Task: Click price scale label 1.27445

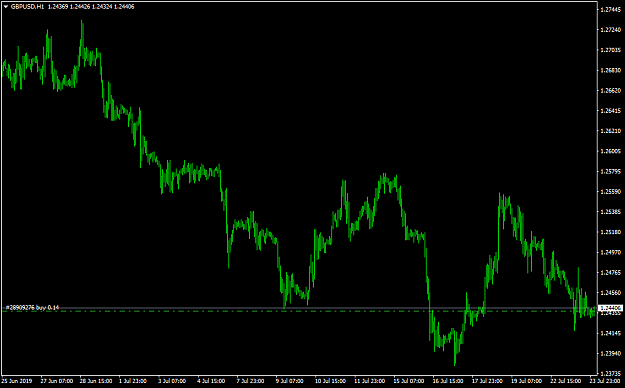Action: click(611, 10)
